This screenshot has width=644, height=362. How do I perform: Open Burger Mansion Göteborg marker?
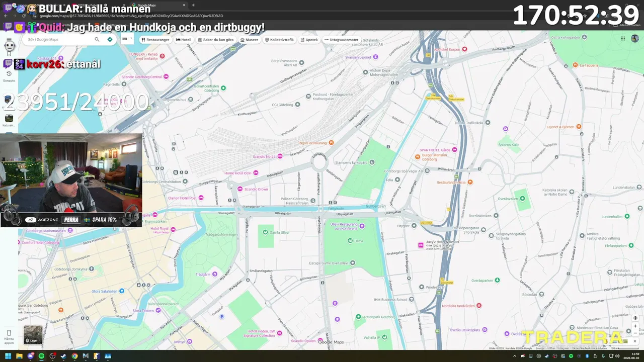point(418,156)
